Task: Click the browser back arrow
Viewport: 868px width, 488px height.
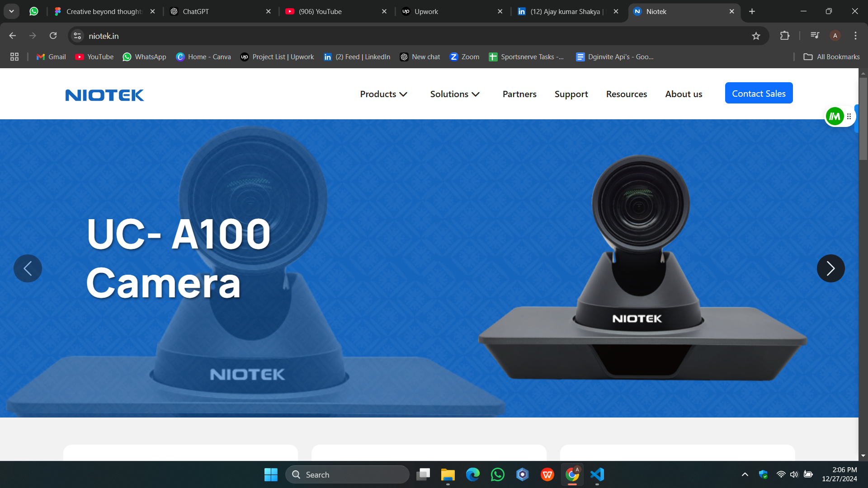Action: click(13, 36)
